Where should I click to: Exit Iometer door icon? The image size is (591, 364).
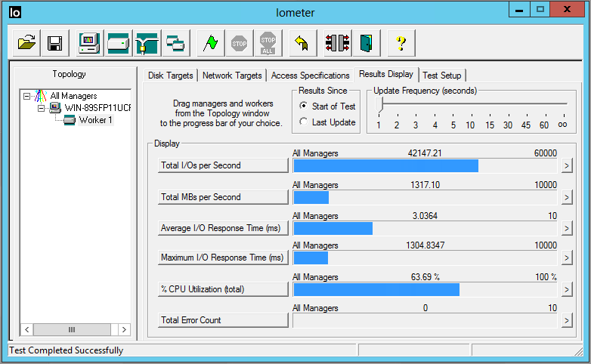(x=366, y=43)
